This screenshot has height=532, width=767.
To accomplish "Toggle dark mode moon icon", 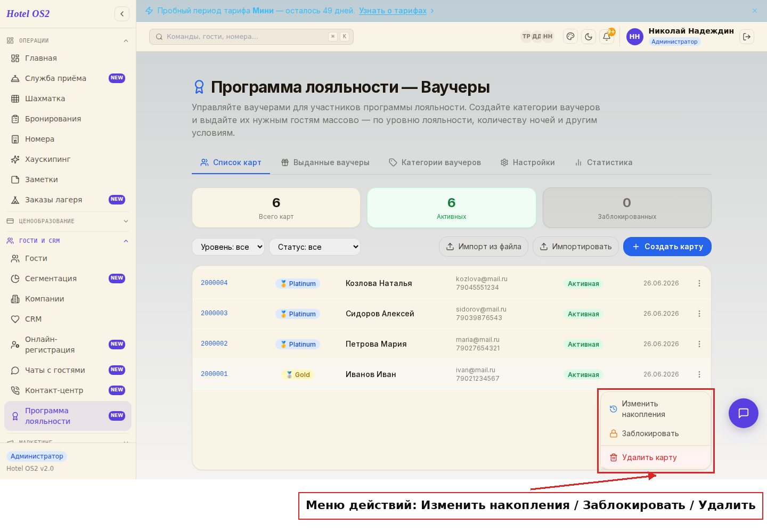I will coord(589,37).
